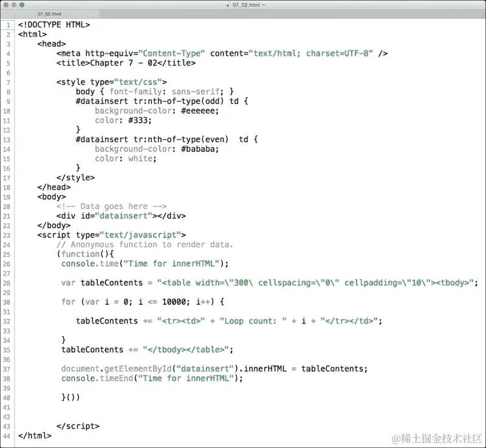Viewport: 486px width, 448px height.
Task: Click line number 6 in the gutter
Action: [9, 73]
